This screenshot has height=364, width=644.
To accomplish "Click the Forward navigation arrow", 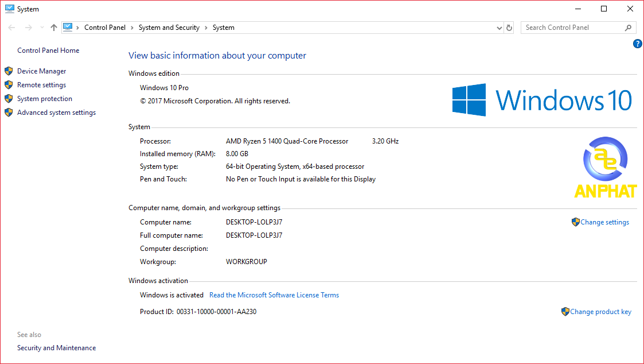I will [x=28, y=28].
